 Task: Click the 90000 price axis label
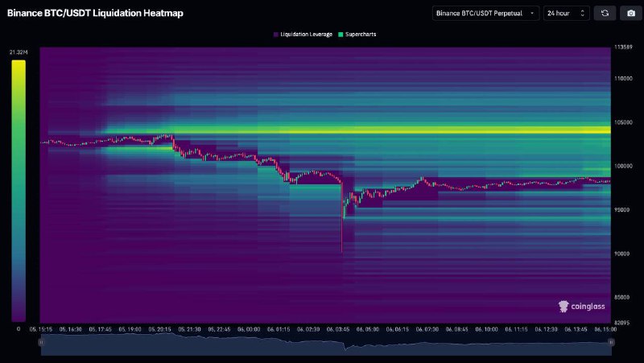[621, 254]
